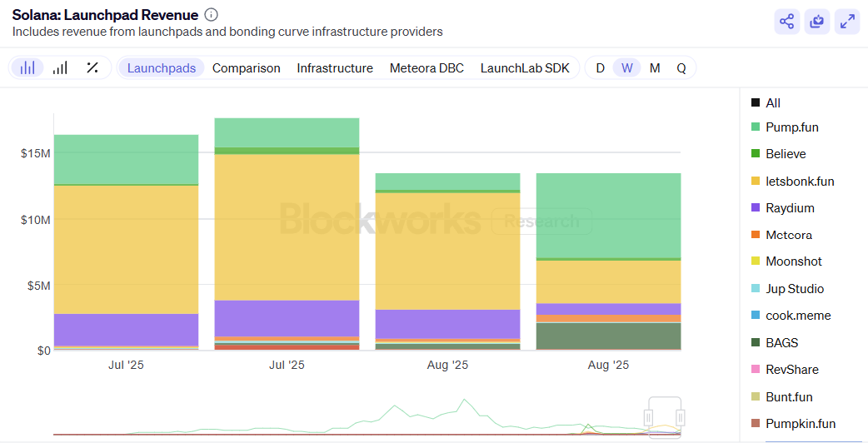Click the $0 axis label
868x448 pixels.
42,350
